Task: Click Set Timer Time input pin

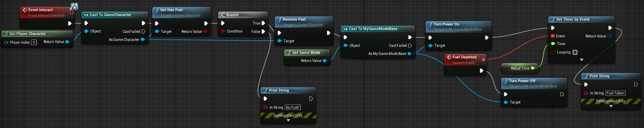Action: point(553,44)
